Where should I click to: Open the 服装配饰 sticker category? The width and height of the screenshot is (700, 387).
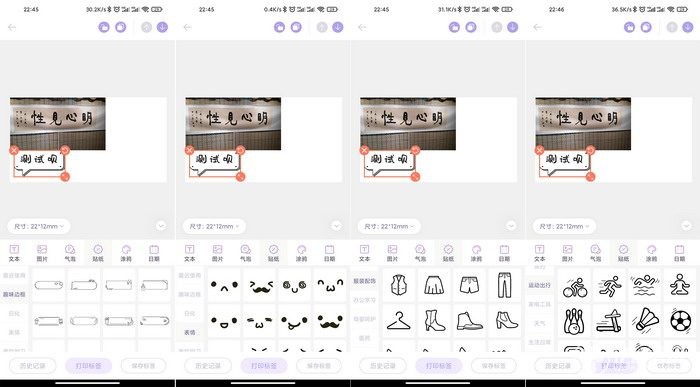364,281
